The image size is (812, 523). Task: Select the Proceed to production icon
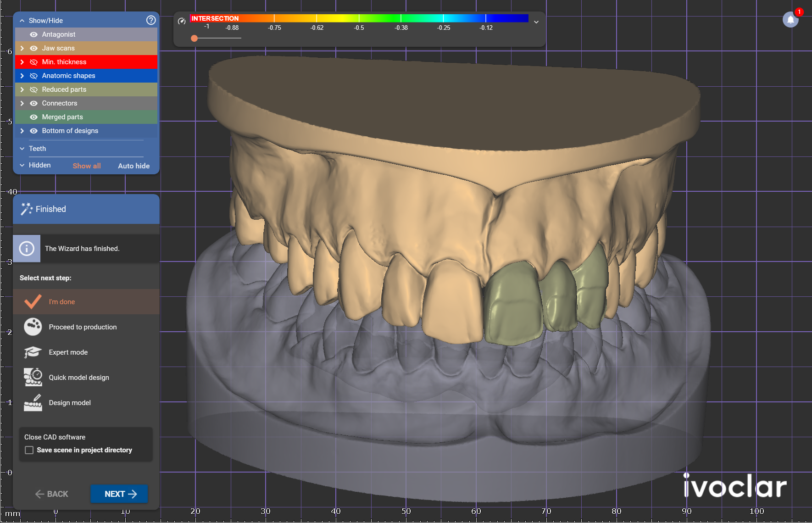coord(33,327)
